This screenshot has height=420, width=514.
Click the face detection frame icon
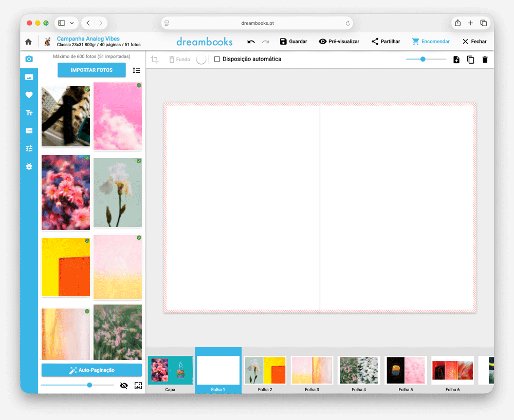(x=138, y=385)
